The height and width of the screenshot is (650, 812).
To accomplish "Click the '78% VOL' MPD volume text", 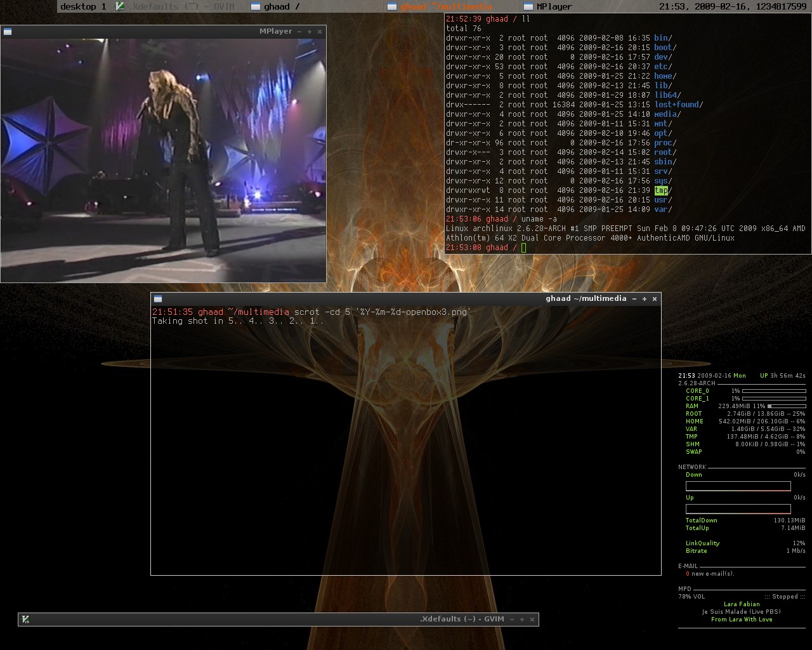I will pos(691,597).
